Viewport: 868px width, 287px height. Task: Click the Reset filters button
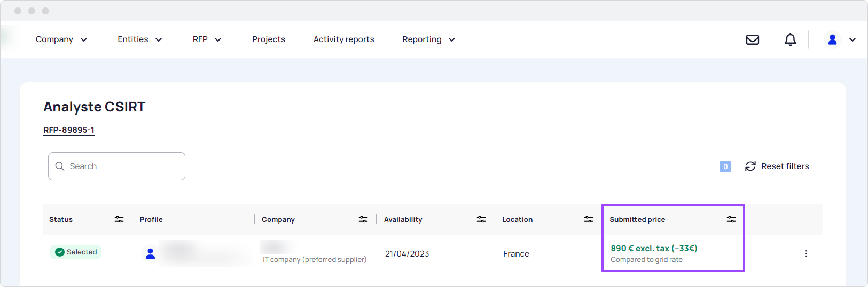coord(777,166)
